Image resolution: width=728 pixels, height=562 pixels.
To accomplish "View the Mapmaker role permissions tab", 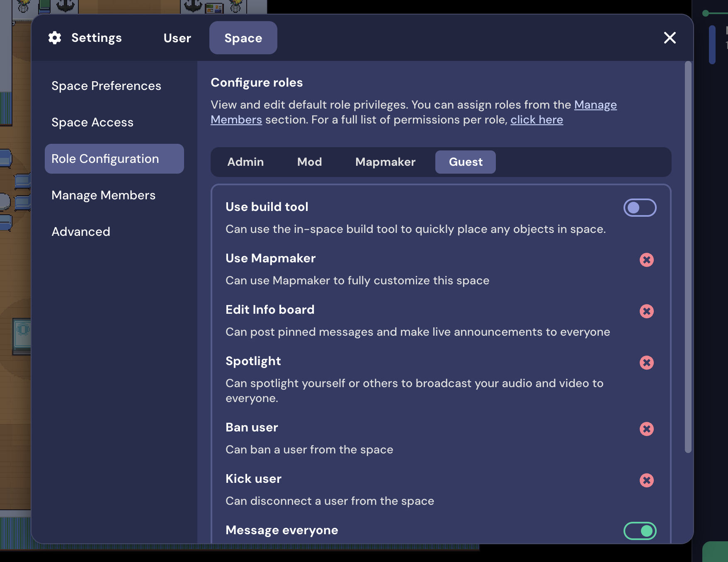I will click(385, 162).
